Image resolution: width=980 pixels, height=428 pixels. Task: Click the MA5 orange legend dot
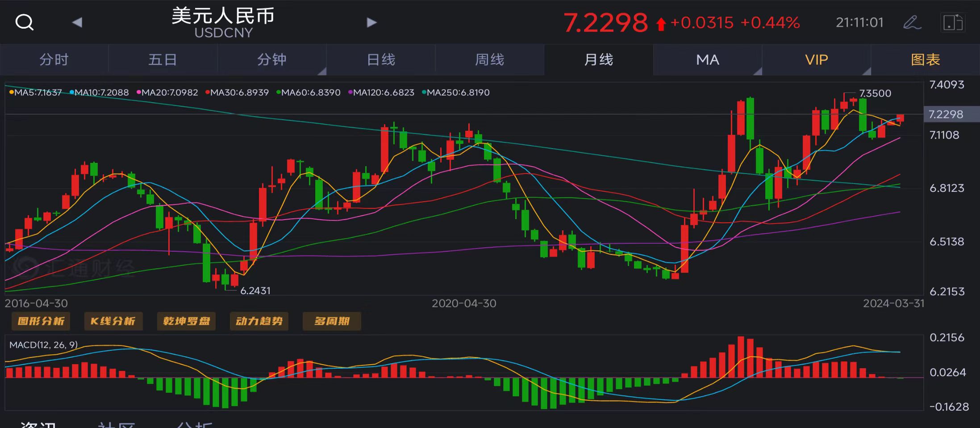coord(12,92)
